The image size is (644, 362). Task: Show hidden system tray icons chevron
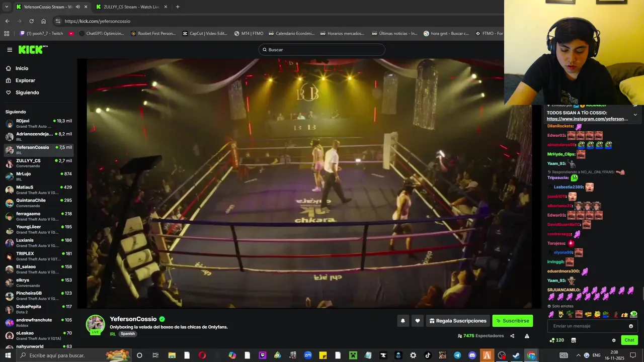pos(580,355)
